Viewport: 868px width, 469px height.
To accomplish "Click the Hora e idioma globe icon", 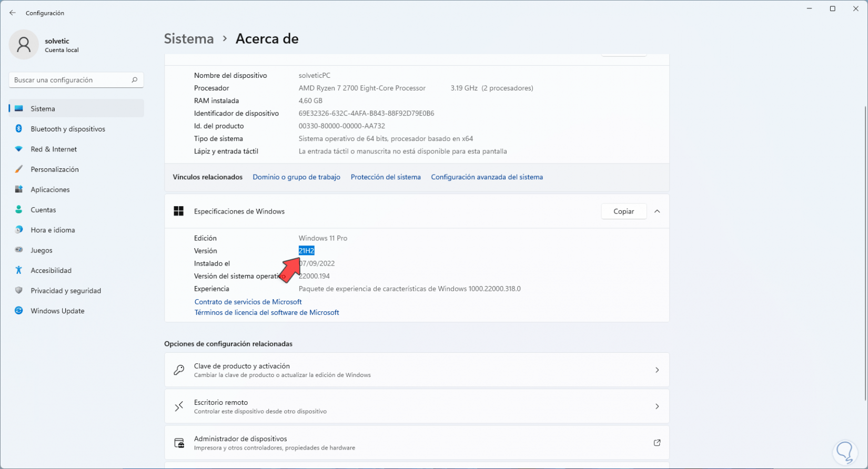I will pyautogui.click(x=19, y=230).
